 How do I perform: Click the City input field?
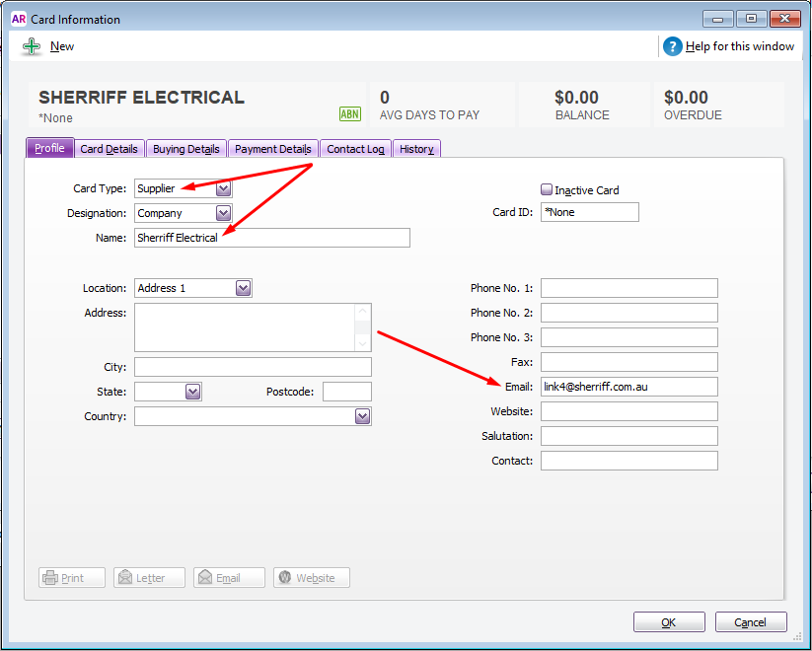253,367
